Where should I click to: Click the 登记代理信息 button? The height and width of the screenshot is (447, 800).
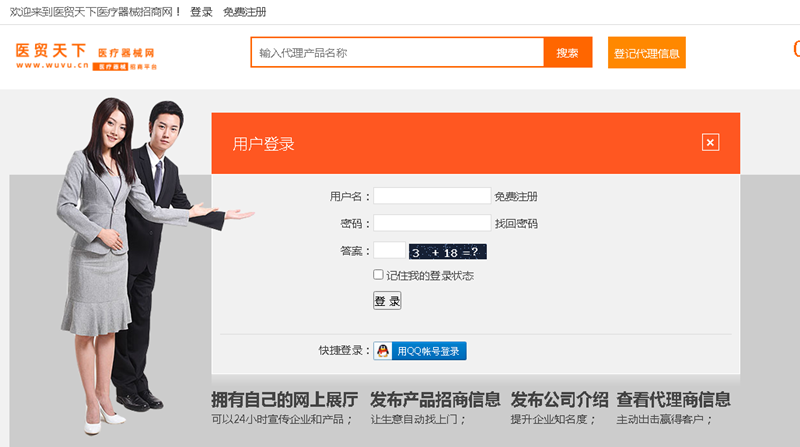[x=646, y=53]
